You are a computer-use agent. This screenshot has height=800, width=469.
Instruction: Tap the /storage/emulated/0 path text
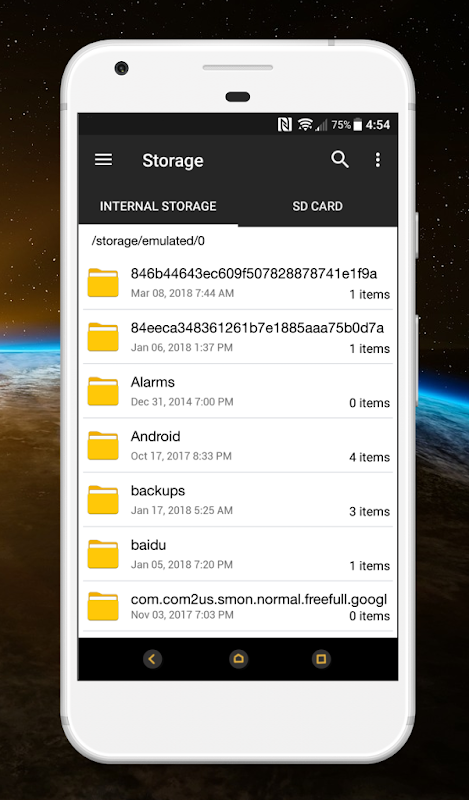148,241
